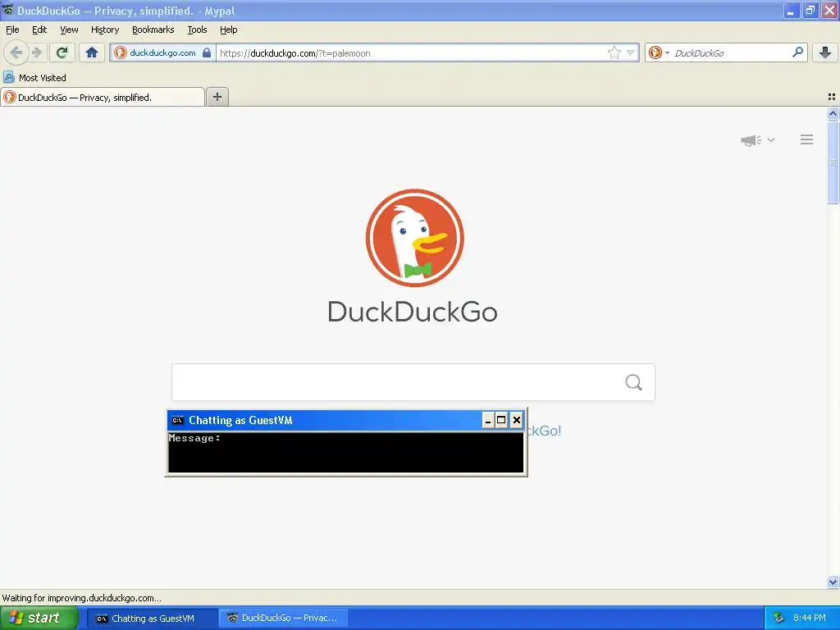Open the History menu

point(104,30)
